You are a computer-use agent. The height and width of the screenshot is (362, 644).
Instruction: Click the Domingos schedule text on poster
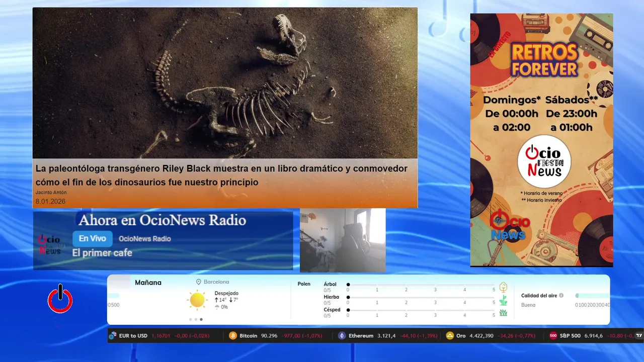click(x=512, y=114)
